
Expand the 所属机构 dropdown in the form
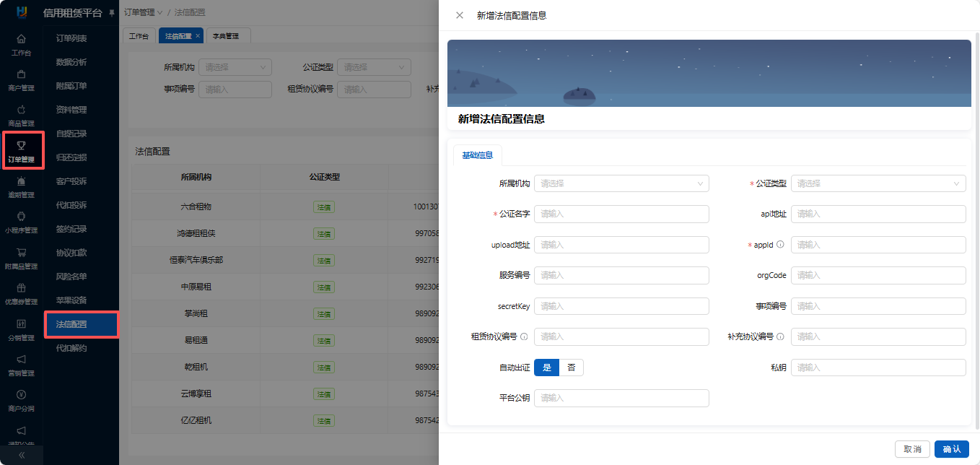tap(621, 183)
